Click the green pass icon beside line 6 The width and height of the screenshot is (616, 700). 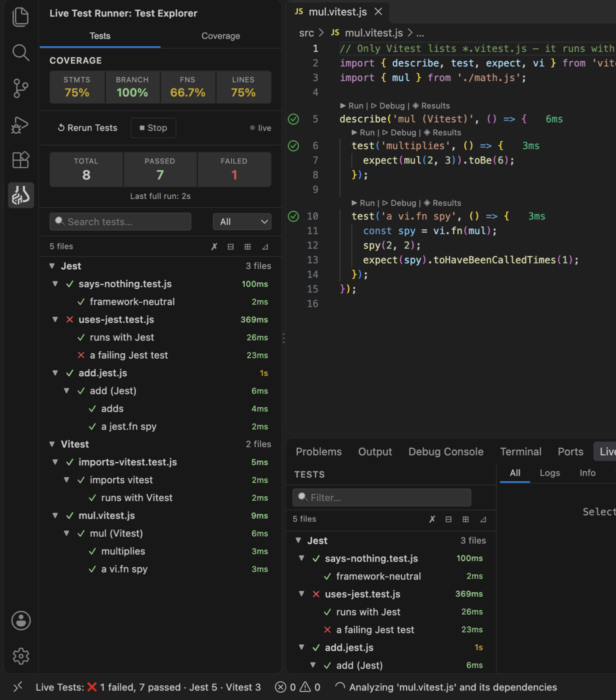click(294, 145)
